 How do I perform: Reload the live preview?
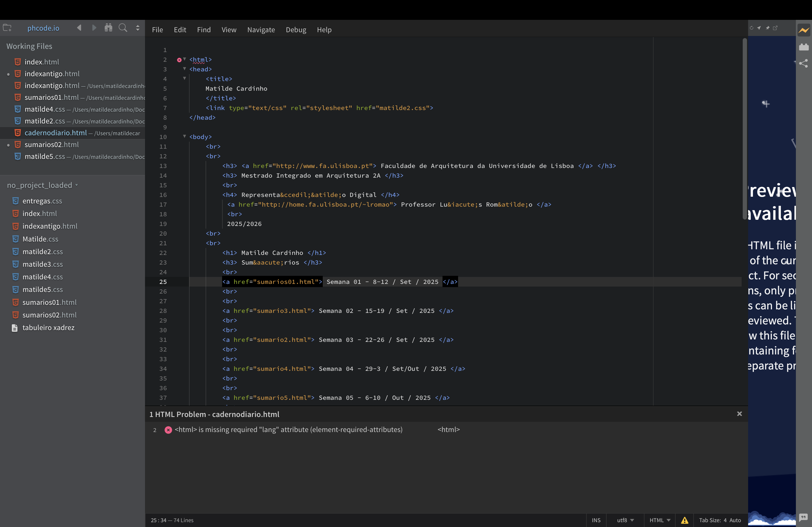752,28
